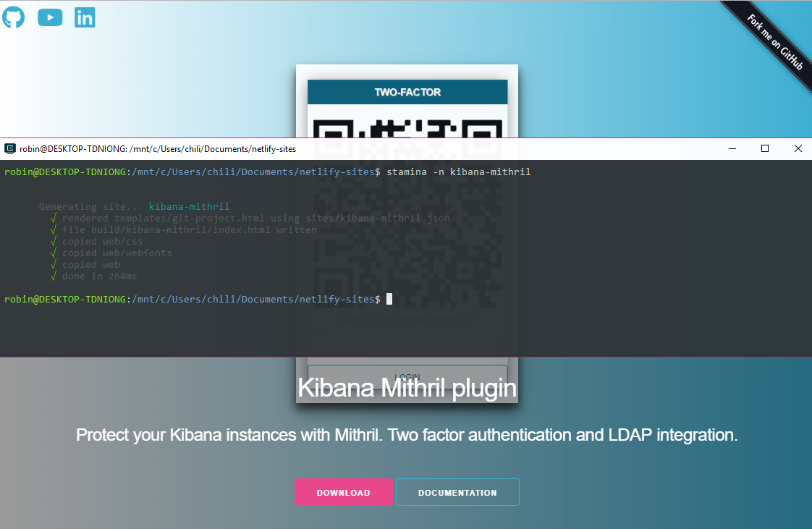Click the Kibana Mithril plugin heading
Screen dimensions: 812x529
407,388
